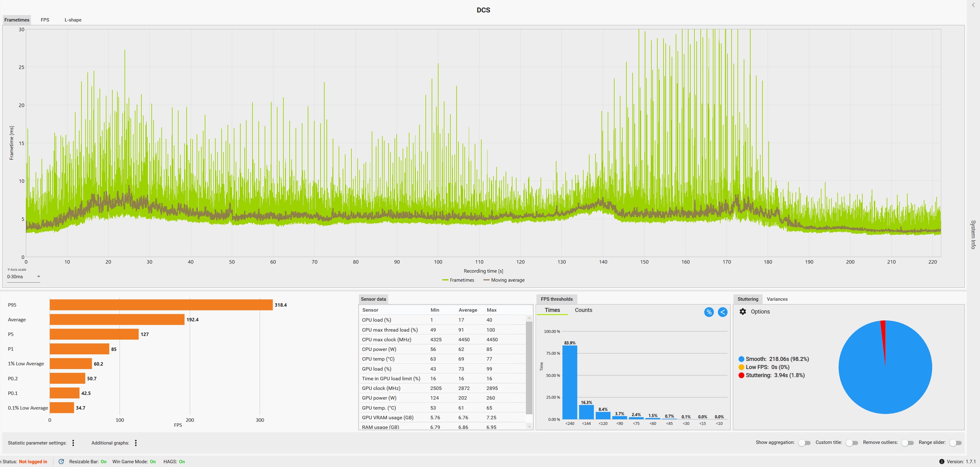
Task: Select the CPU temp (°C) row
Action: coord(442,359)
